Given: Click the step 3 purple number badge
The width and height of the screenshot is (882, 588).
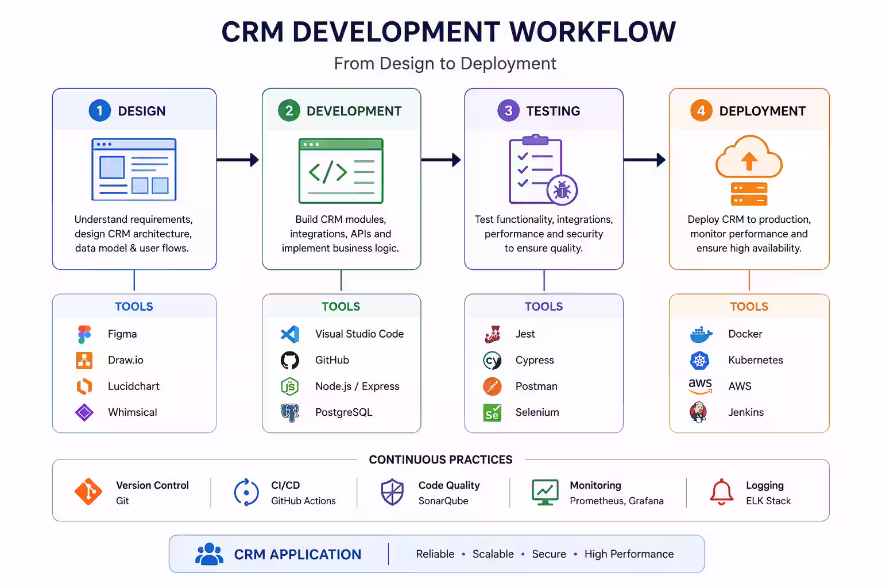Looking at the screenshot, I should click(x=508, y=110).
